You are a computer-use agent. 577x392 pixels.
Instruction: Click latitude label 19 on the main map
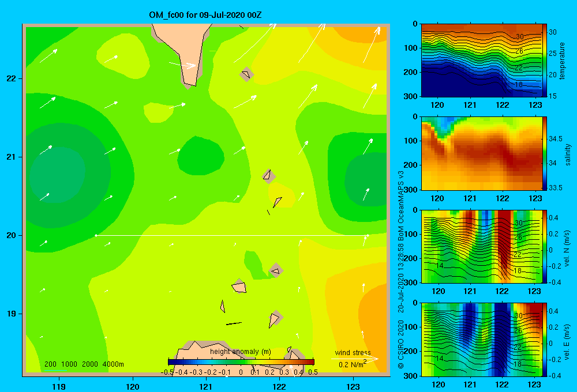[11, 314]
